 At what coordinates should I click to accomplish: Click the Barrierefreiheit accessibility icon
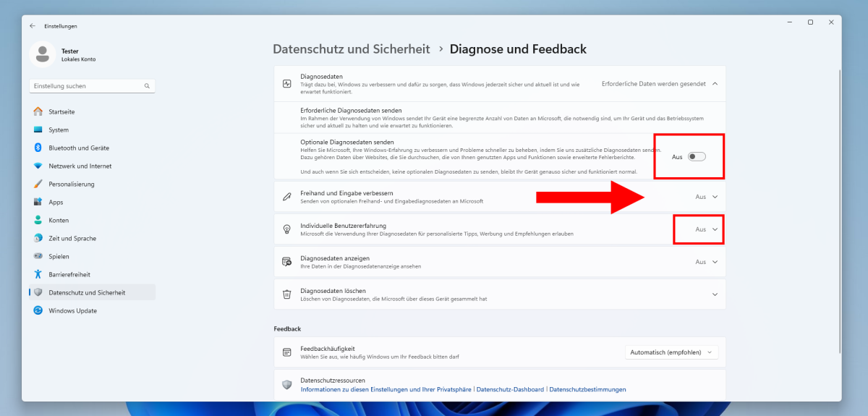coord(38,274)
